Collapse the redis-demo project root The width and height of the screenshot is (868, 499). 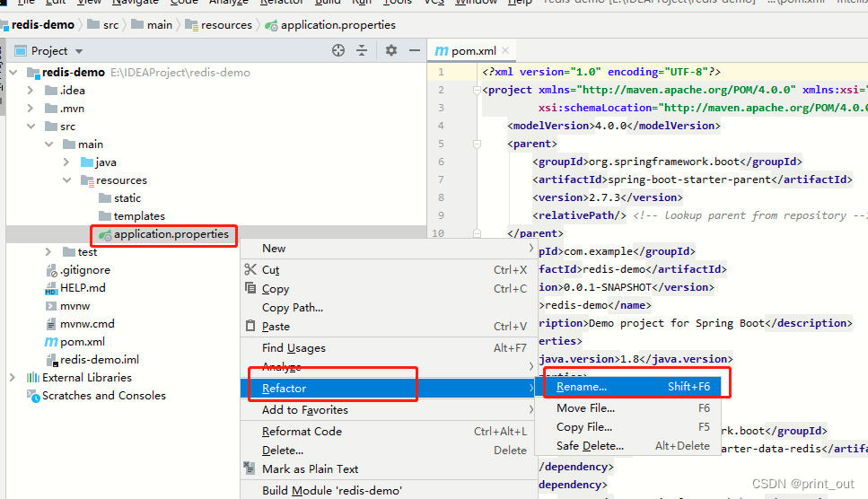coord(13,73)
